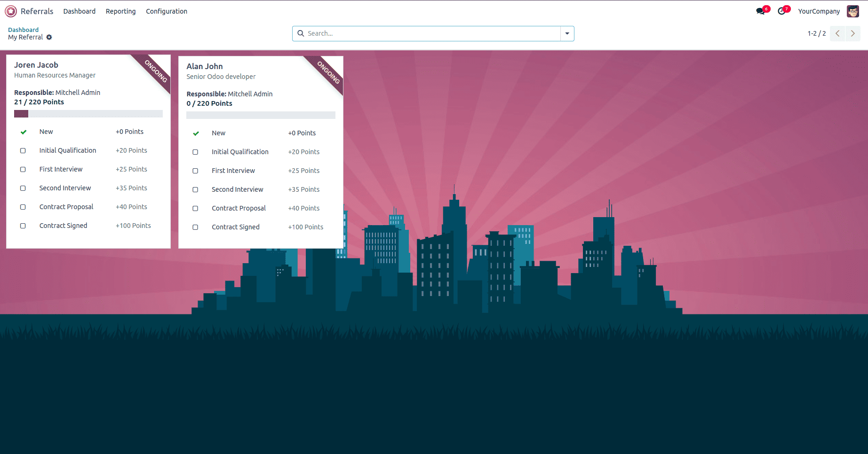Go to next page arrow
The image size is (868, 454).
[852, 33]
